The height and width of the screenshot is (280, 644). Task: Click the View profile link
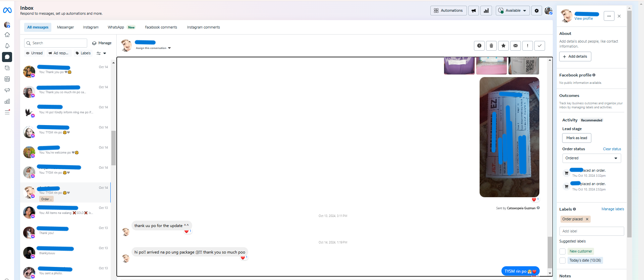(583, 19)
